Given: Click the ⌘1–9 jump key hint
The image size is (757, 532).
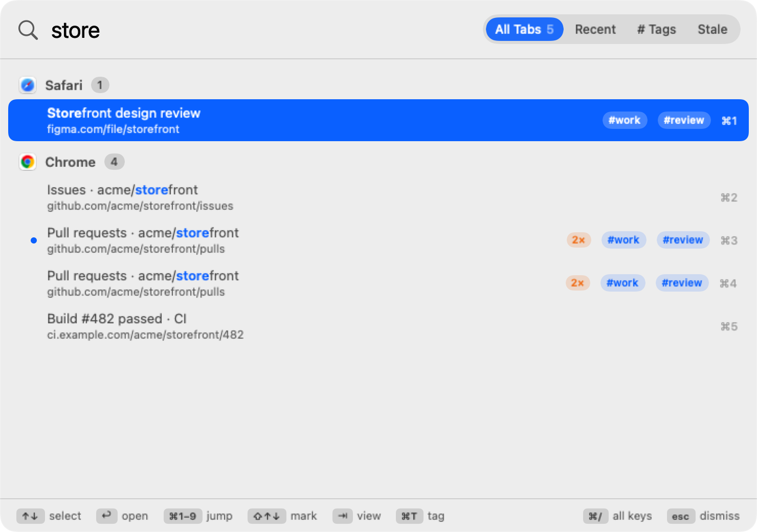Looking at the screenshot, I should [x=183, y=516].
